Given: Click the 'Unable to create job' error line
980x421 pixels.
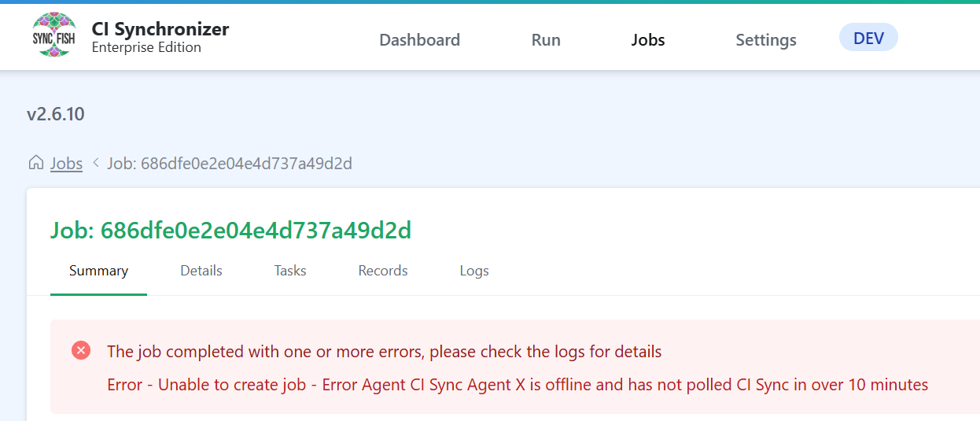Looking at the screenshot, I should pos(518,385).
